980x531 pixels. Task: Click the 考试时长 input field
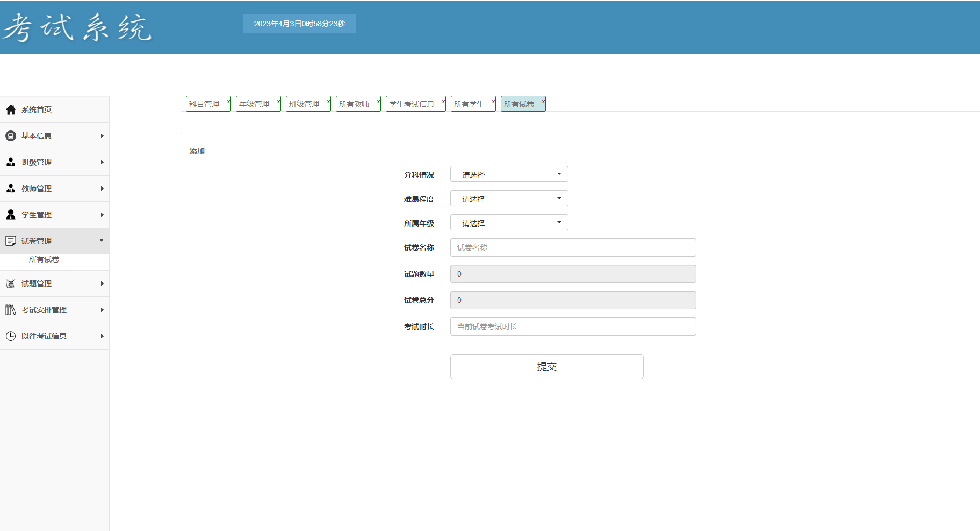click(573, 326)
